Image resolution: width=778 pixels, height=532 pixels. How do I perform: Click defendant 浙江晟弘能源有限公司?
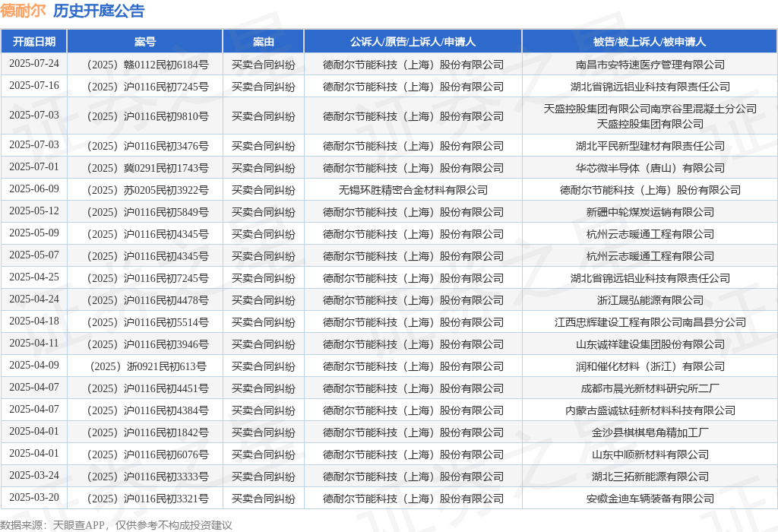pos(650,300)
